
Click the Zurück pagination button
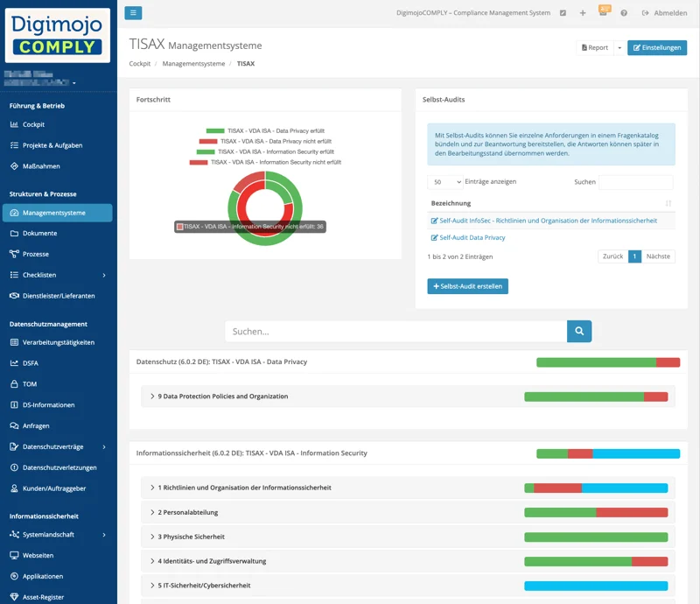(x=612, y=256)
